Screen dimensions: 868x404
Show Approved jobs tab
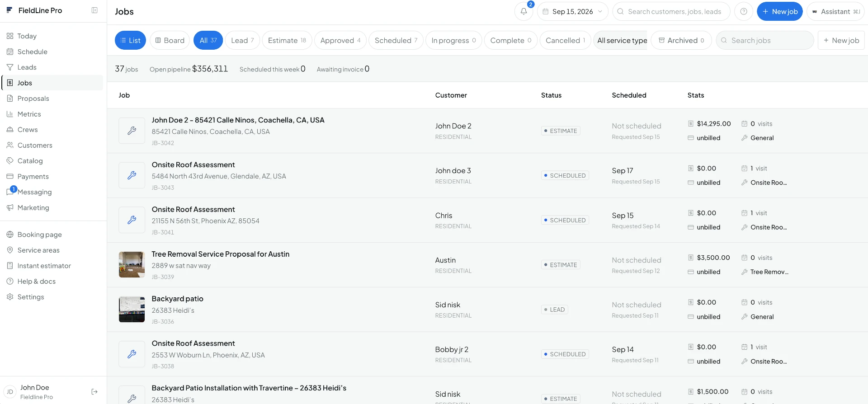pyautogui.click(x=340, y=40)
